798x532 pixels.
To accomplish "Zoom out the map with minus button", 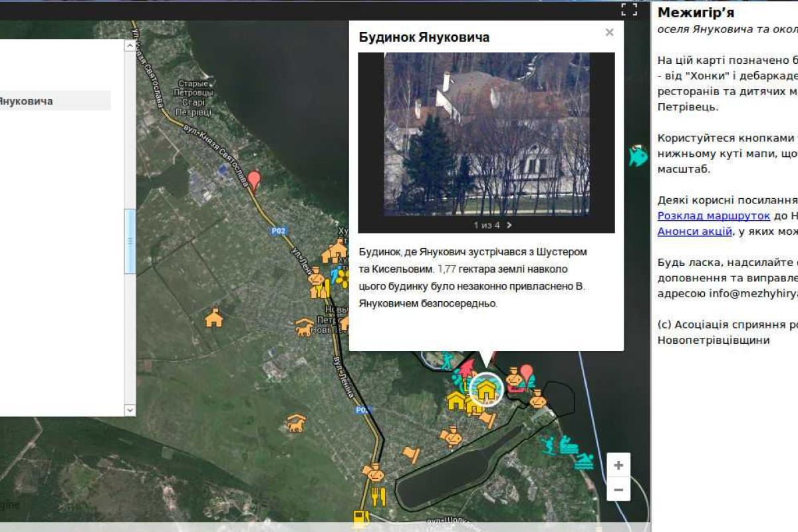I will click(x=618, y=490).
